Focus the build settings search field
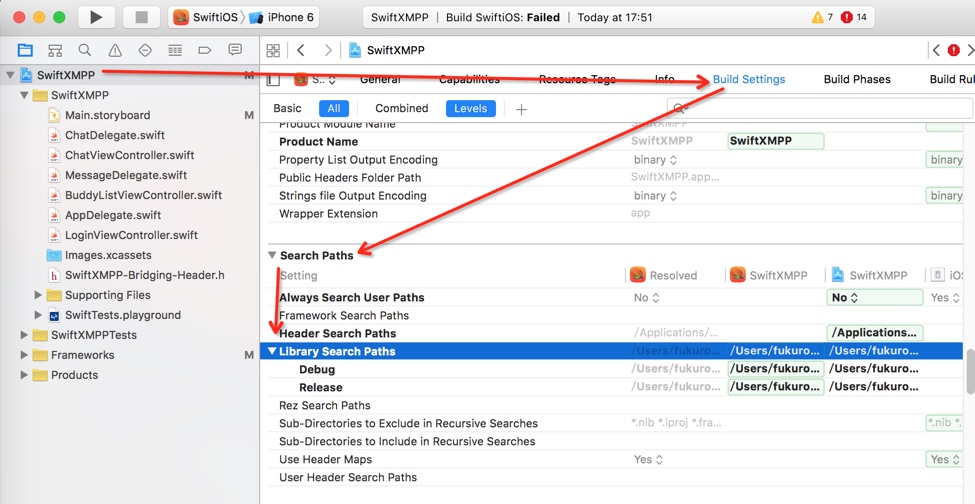The width and height of the screenshot is (975, 504). pyautogui.click(x=820, y=109)
